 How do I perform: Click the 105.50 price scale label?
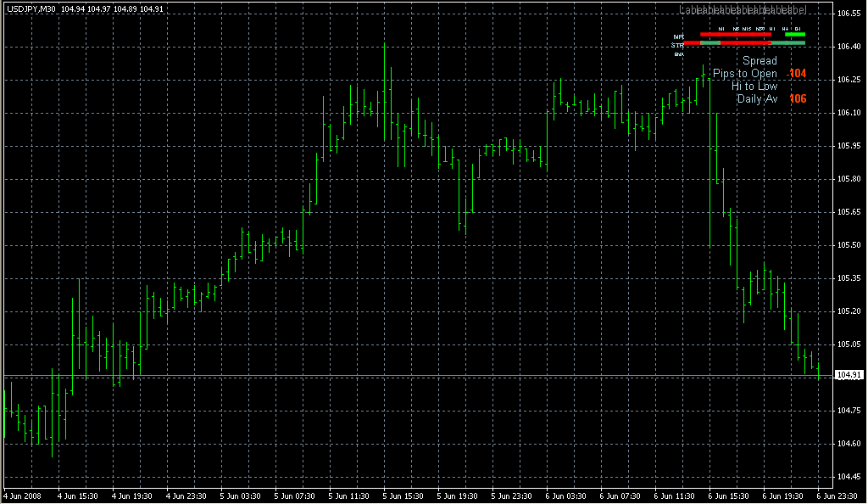(x=849, y=245)
